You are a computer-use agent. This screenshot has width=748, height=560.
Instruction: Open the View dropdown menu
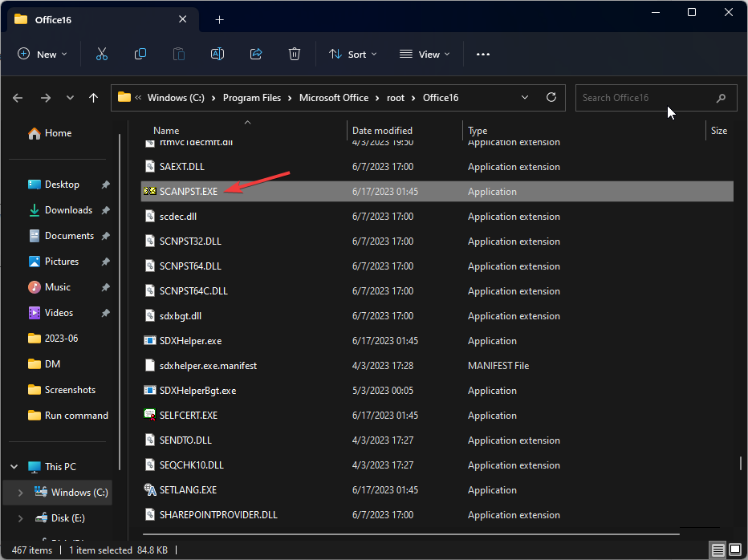425,55
